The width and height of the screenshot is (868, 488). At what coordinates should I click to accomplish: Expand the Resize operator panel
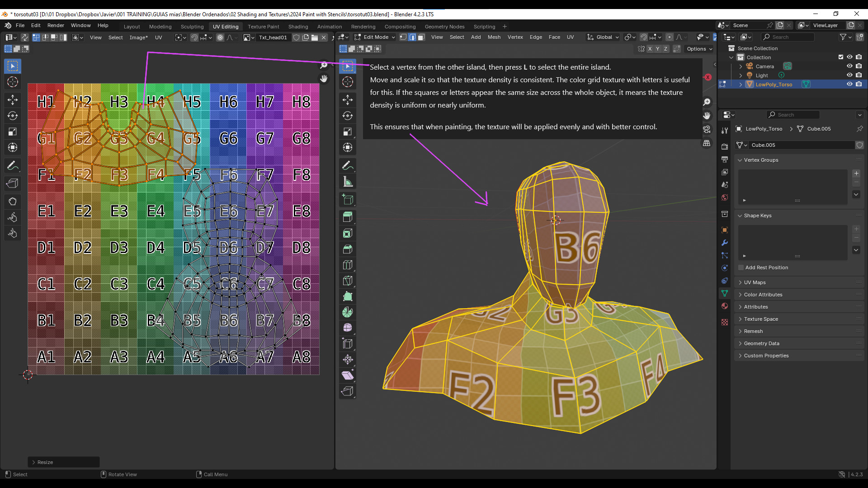click(34, 462)
